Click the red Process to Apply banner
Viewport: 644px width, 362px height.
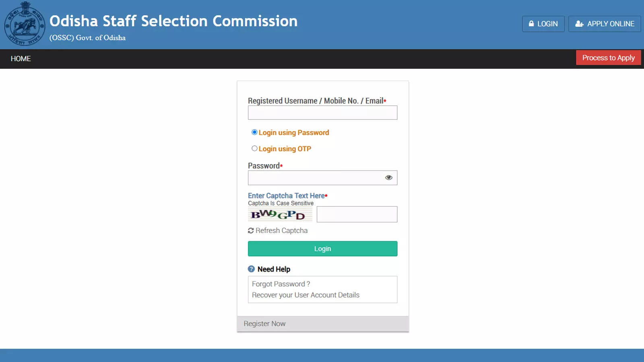pos(608,58)
